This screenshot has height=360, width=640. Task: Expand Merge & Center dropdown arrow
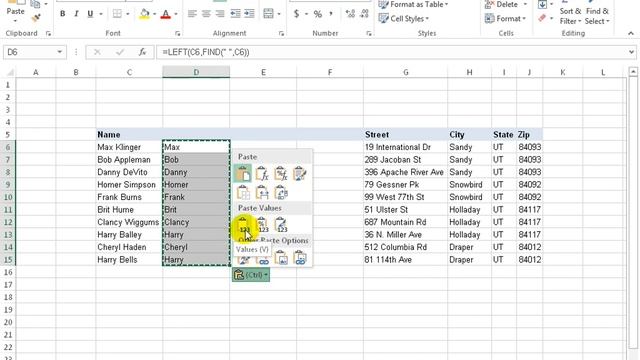[x=279, y=14]
